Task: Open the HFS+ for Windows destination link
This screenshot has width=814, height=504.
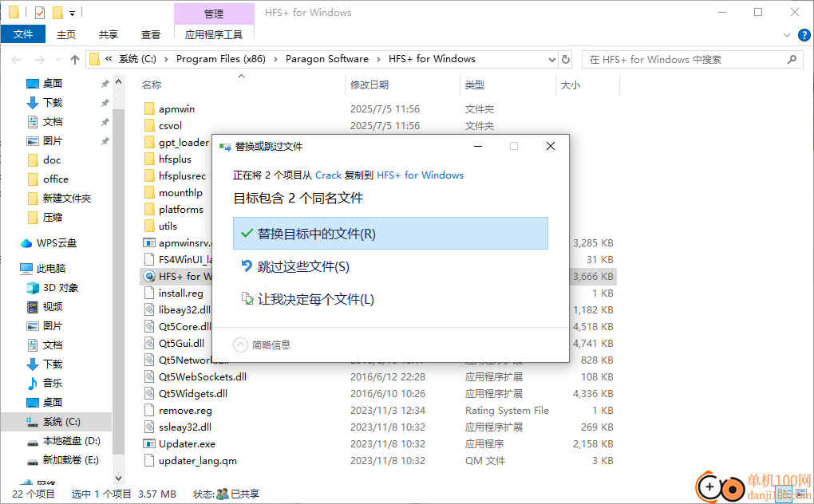Action: pyautogui.click(x=420, y=175)
